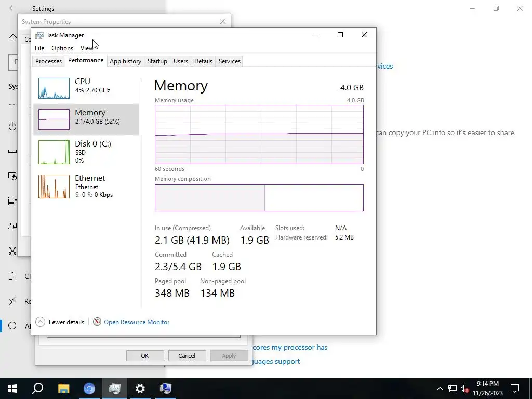
Task: Click the Settings Home icon
Action: [13, 37]
